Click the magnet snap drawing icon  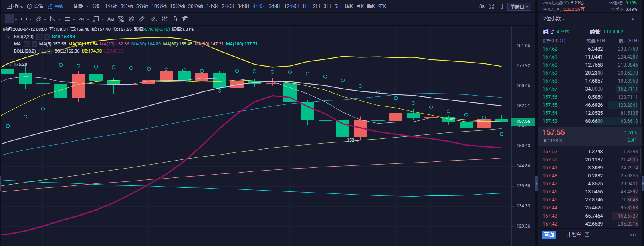[x=121, y=19]
